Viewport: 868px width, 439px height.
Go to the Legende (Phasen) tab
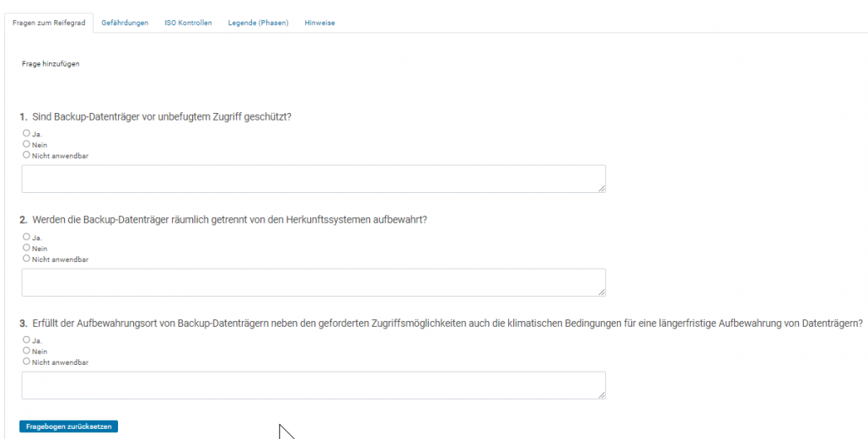click(x=258, y=23)
